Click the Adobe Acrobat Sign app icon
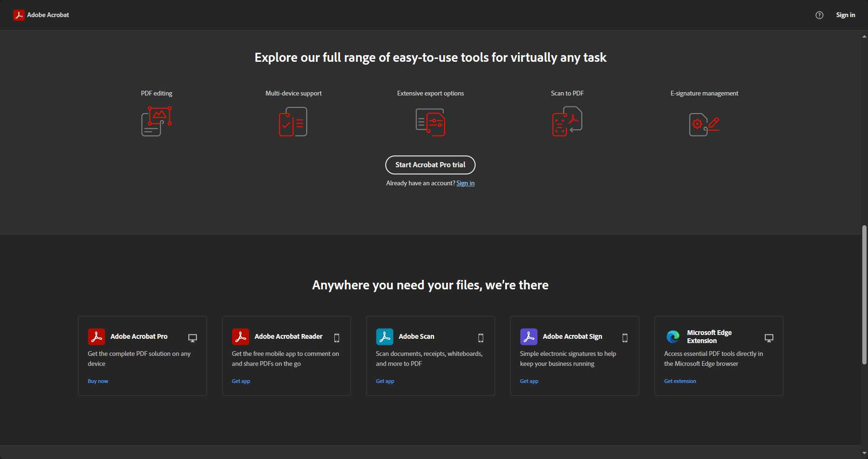The width and height of the screenshot is (868, 459). point(529,336)
